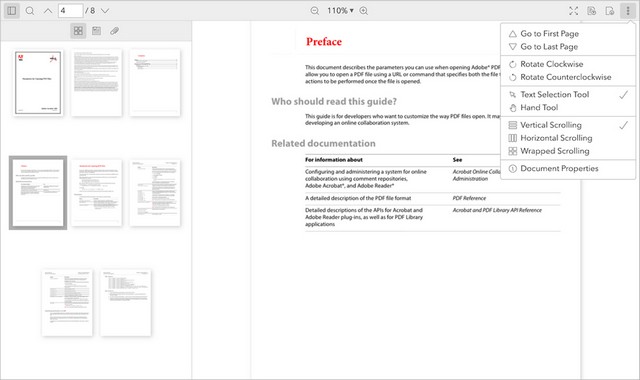The height and width of the screenshot is (380, 640).
Task: Click 'For information about' table header
Action: [x=334, y=160]
